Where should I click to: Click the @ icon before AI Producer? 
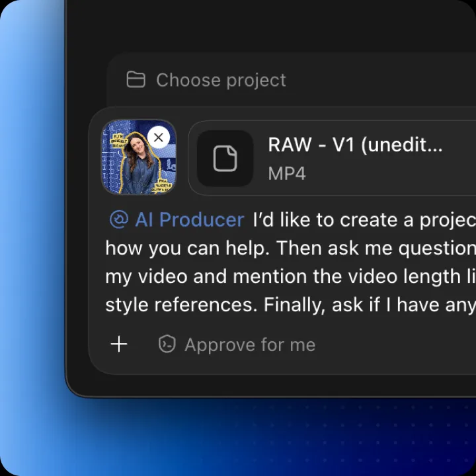point(119,219)
